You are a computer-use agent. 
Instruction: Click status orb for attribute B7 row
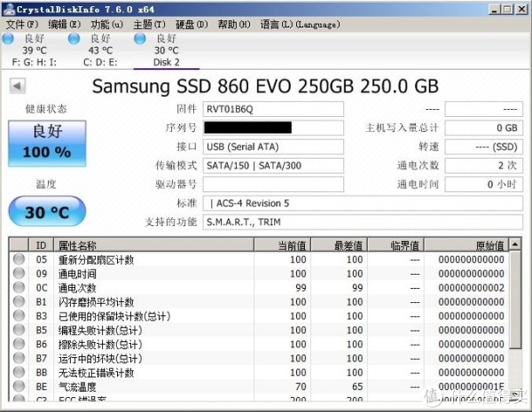pos(19,358)
